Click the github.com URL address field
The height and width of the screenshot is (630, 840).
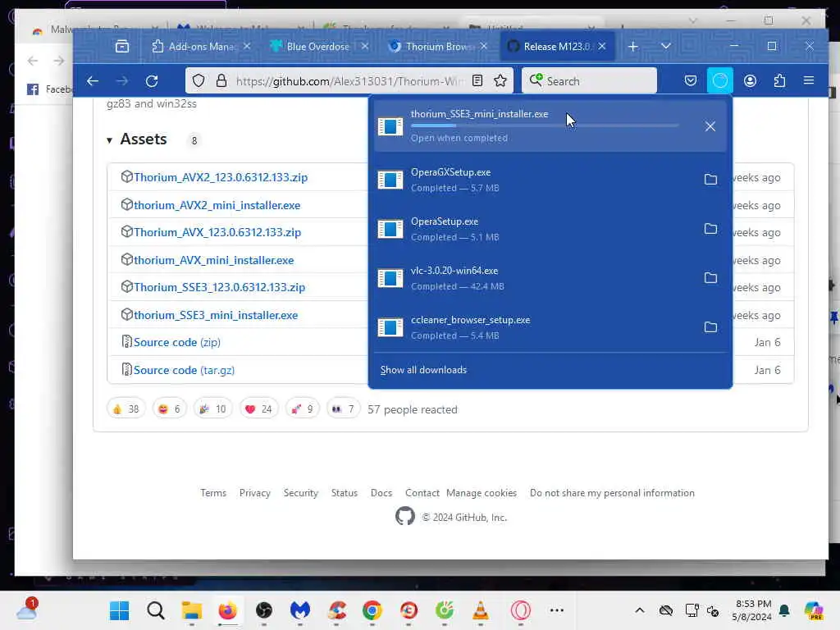[x=348, y=81]
